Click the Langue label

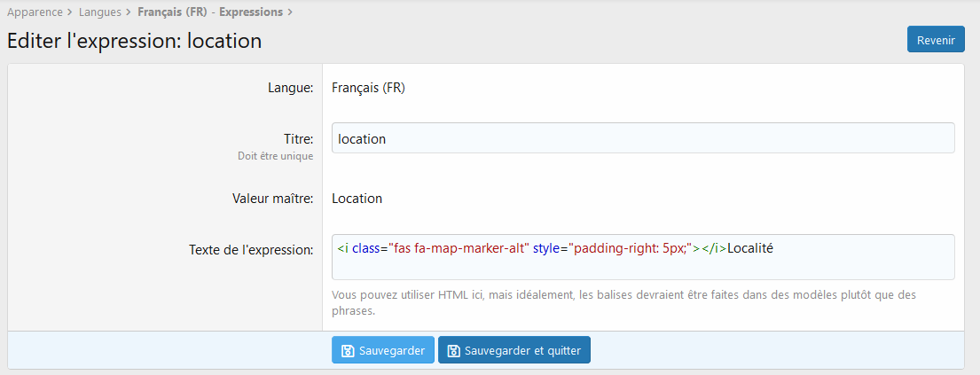click(290, 88)
